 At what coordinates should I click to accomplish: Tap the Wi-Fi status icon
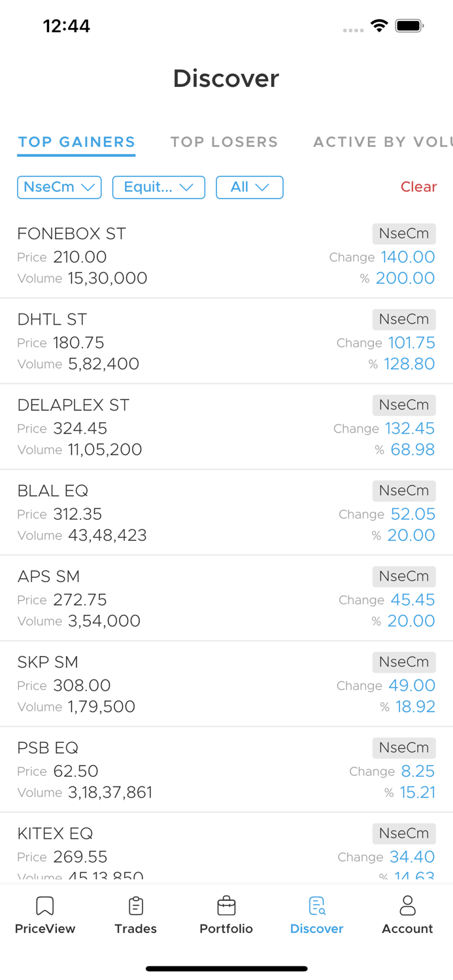[380, 27]
